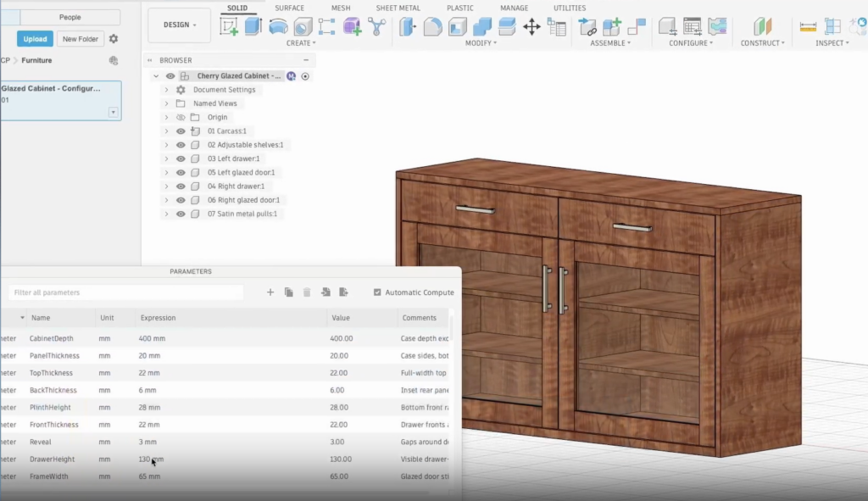Hide 06 Right glazed door:1 component
Screen dimensions: 868x501
tap(181, 200)
